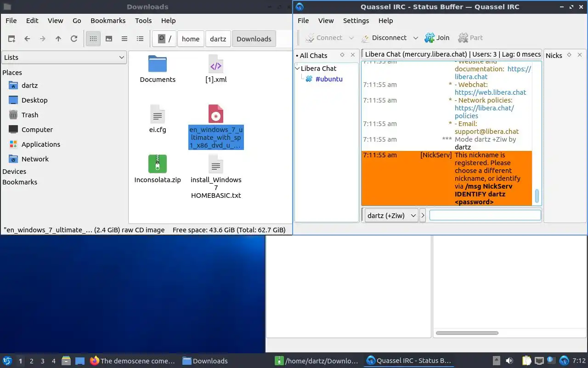The width and height of the screenshot is (588, 368).
Task: Float the All Chats dock panel
Action: click(x=342, y=55)
